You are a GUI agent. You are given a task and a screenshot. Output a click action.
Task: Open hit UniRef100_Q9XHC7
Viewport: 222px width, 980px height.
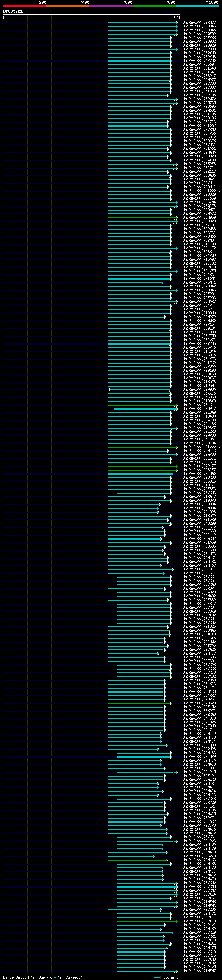(199, 23)
